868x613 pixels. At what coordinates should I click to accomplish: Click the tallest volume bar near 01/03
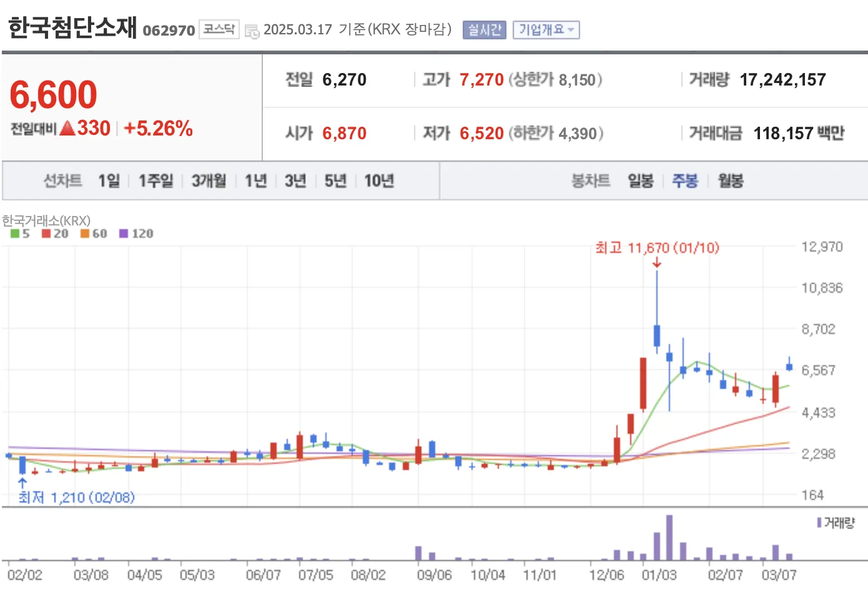click(x=669, y=537)
